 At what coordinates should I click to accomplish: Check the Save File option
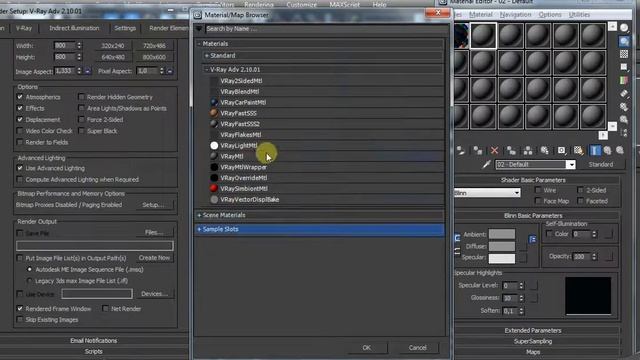click(20, 233)
